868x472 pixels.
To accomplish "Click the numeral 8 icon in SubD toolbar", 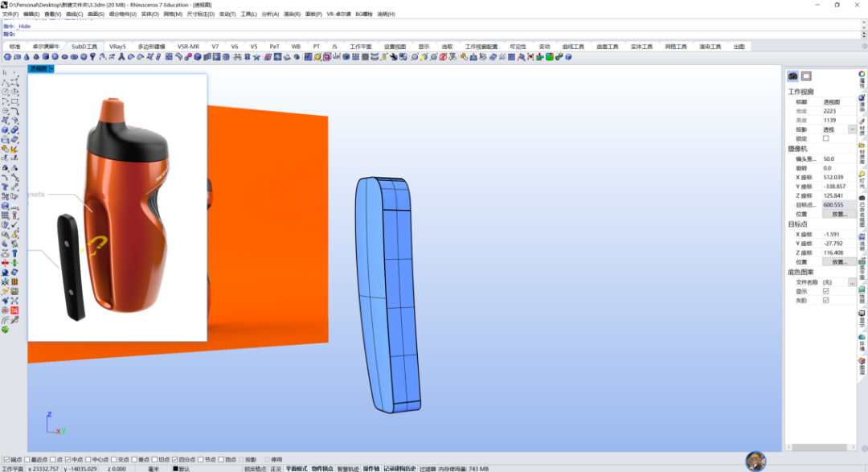I will (x=247, y=57).
